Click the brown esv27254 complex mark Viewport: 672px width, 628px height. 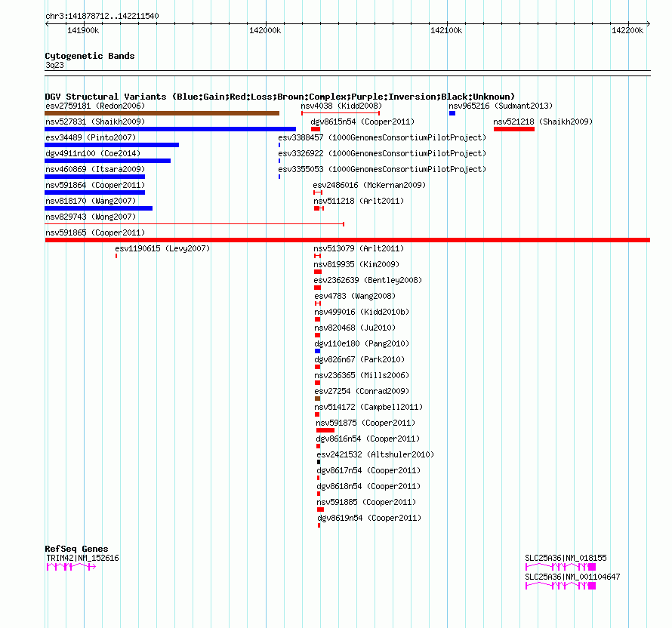pyautogui.click(x=318, y=399)
